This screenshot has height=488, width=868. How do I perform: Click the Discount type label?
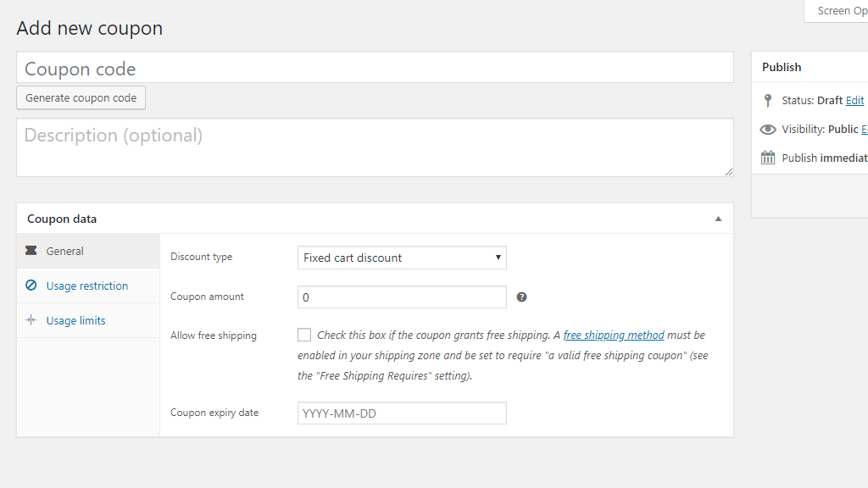(202, 257)
